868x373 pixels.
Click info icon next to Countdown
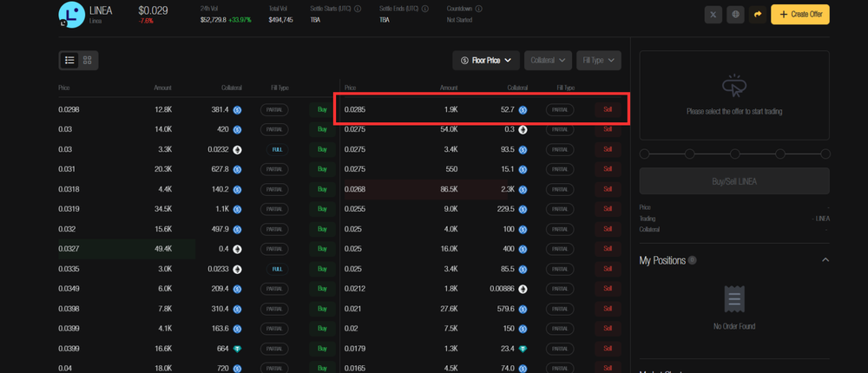point(478,9)
